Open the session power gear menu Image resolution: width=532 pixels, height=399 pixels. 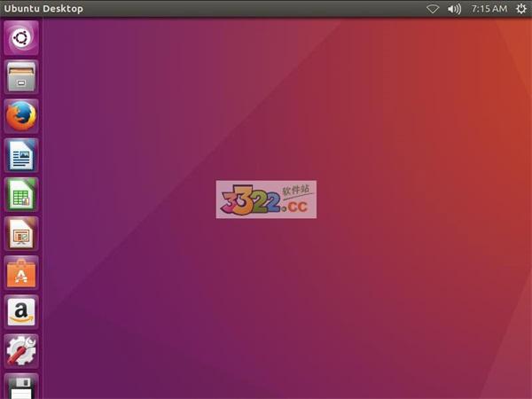pos(521,9)
